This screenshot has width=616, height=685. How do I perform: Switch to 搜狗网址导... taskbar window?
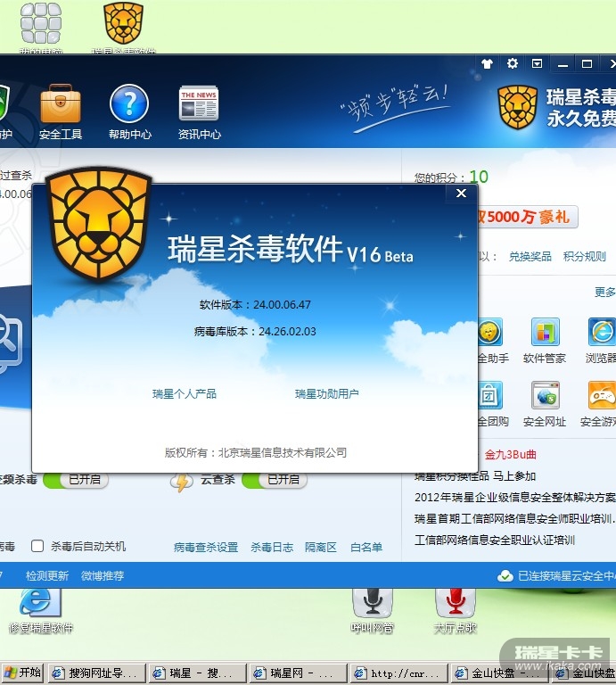click(x=96, y=673)
